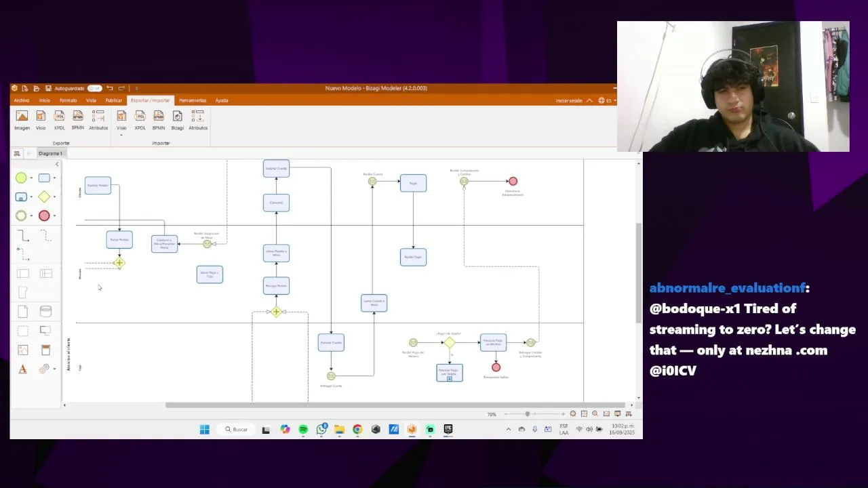Open the Publicar ribbon tab
The height and width of the screenshot is (488, 868).
point(113,100)
